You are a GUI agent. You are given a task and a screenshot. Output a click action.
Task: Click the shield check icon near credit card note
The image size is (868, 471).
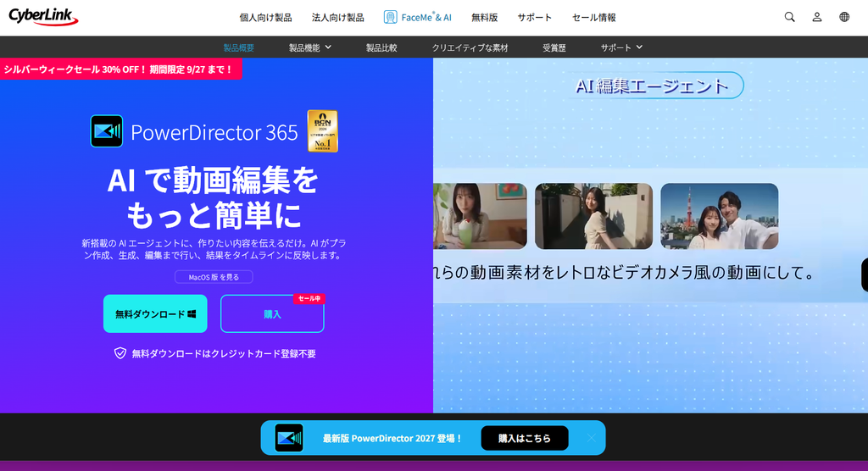pyautogui.click(x=120, y=353)
